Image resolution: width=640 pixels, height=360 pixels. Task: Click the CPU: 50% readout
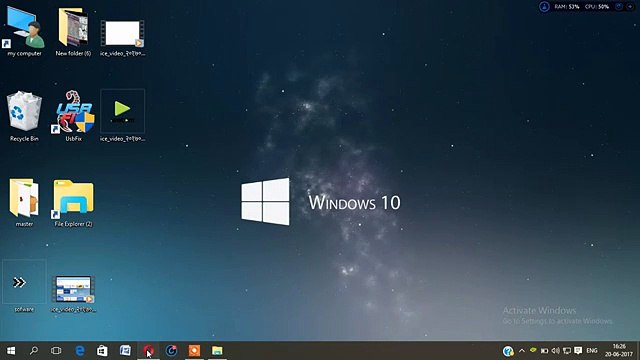[597, 7]
